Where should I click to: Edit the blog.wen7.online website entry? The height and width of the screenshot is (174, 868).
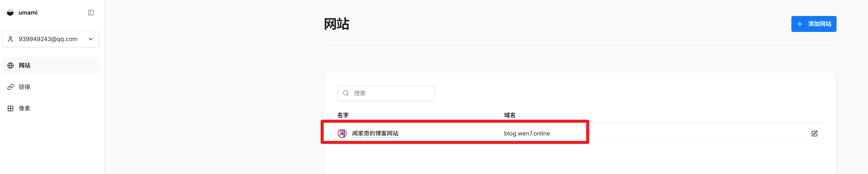(815, 134)
